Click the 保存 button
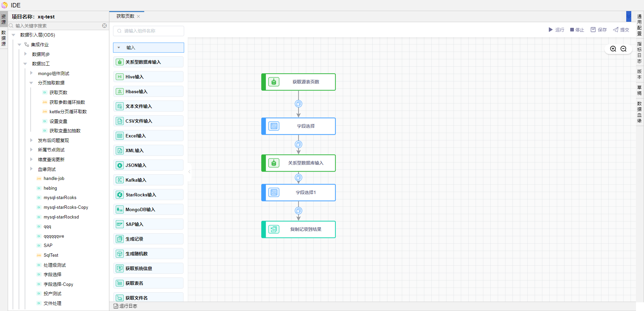The image size is (644, 311). [x=599, y=30]
